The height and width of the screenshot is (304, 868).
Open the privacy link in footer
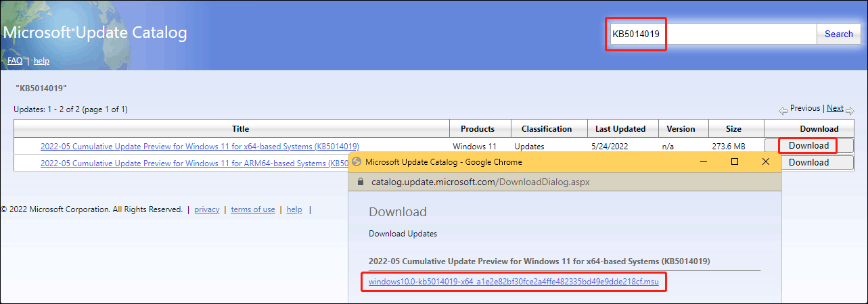tap(207, 209)
